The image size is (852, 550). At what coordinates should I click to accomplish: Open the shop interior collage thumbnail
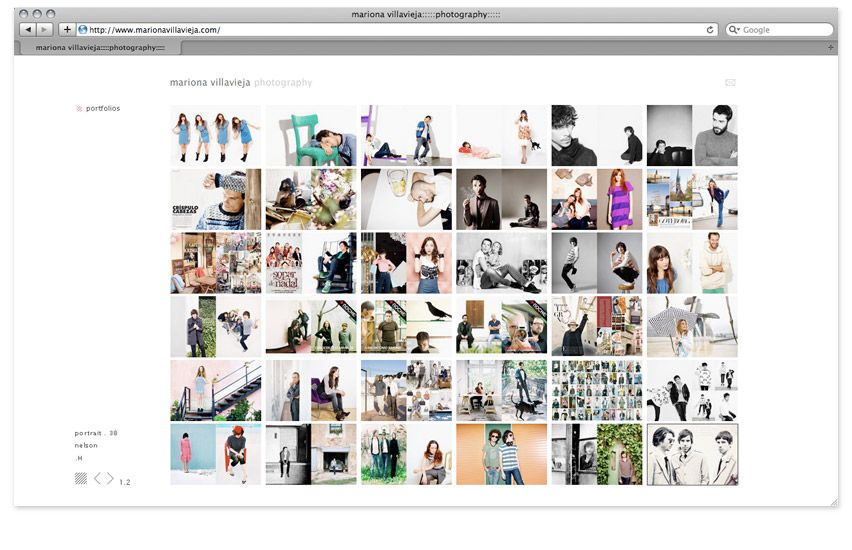click(216, 263)
